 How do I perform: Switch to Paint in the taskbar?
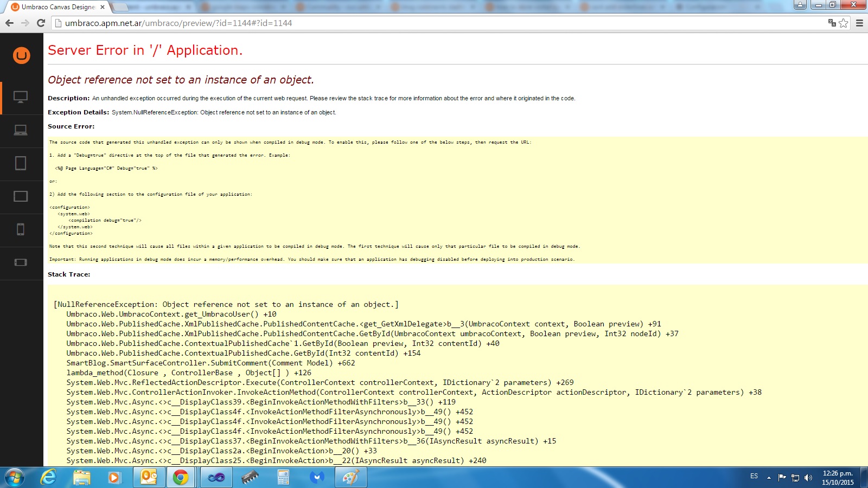[351, 477]
